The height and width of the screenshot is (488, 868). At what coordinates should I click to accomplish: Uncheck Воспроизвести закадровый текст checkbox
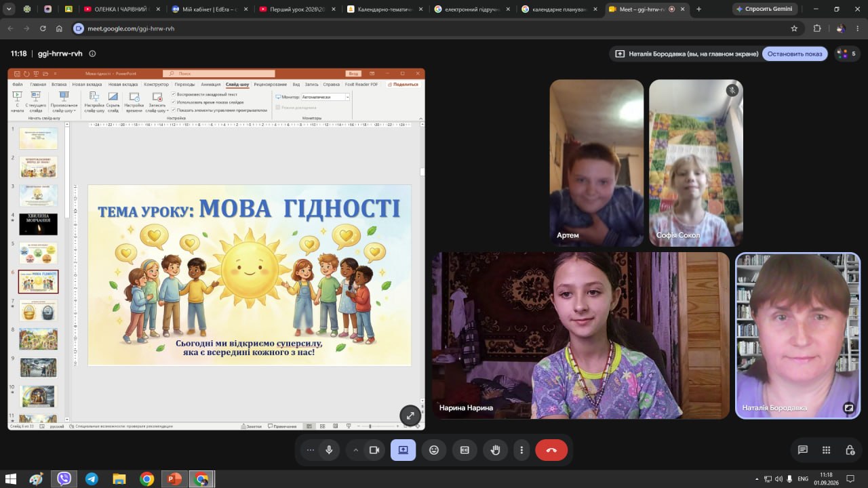tap(173, 94)
